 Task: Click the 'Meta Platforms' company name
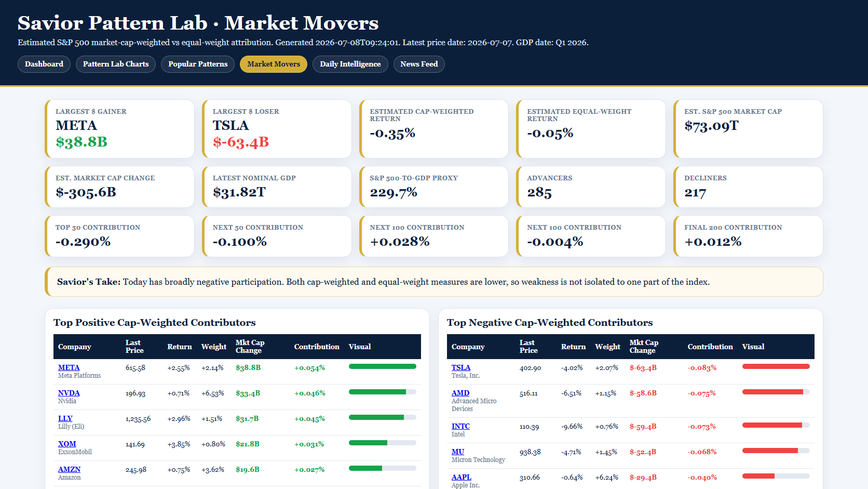point(79,376)
